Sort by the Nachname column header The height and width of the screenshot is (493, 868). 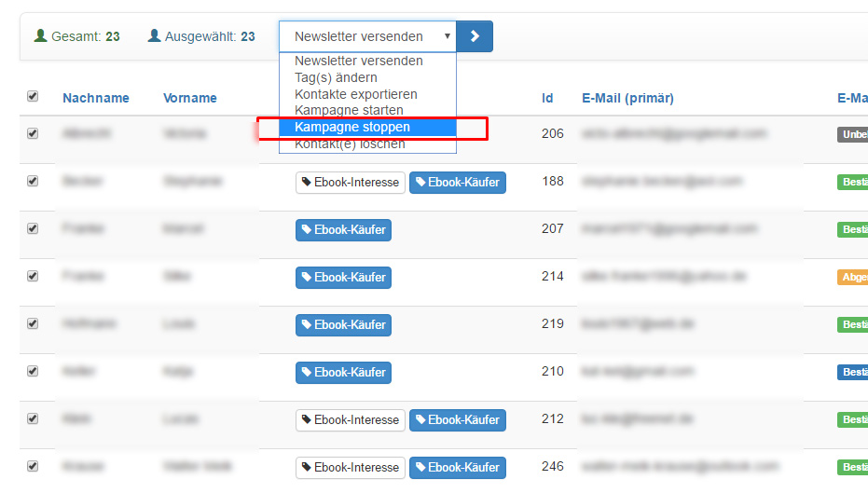tap(96, 98)
